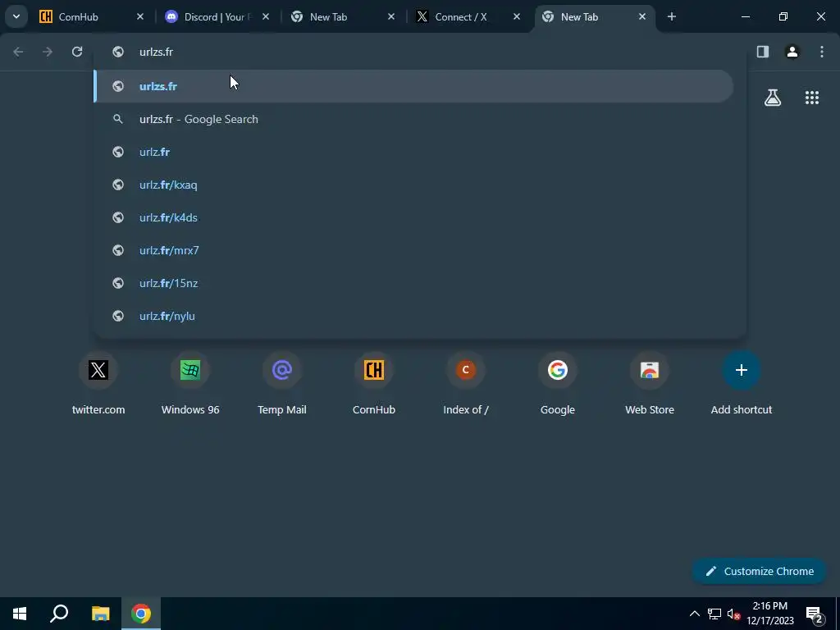Close the CornHub tab
The width and height of the screenshot is (840, 630).
tap(139, 16)
